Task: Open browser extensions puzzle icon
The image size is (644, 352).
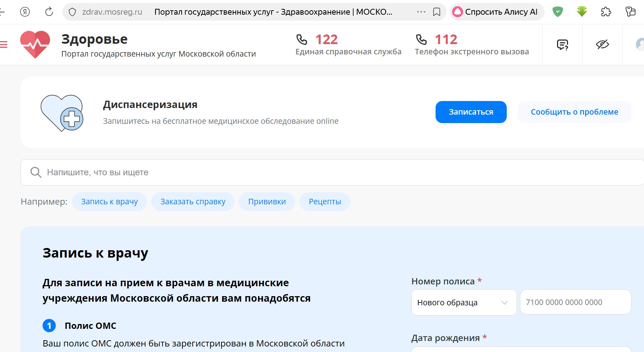Action: [606, 12]
